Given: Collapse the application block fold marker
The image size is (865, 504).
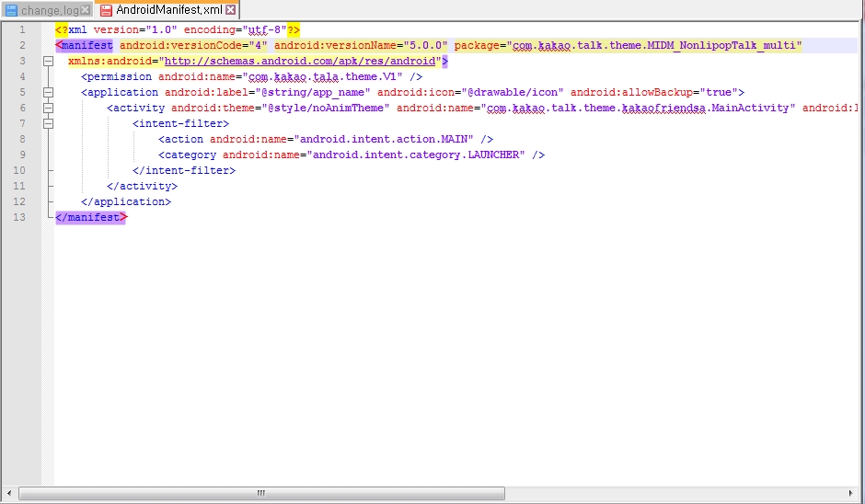Looking at the screenshot, I should pos(48,93).
